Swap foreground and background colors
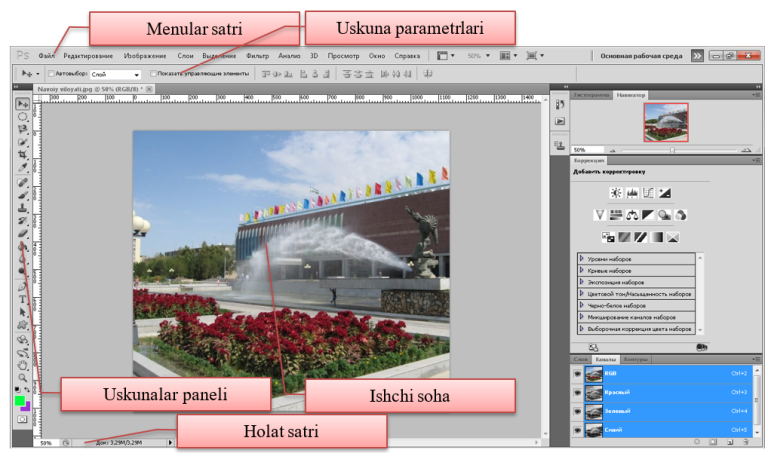This screenshot has height=453, width=768. coord(27,390)
